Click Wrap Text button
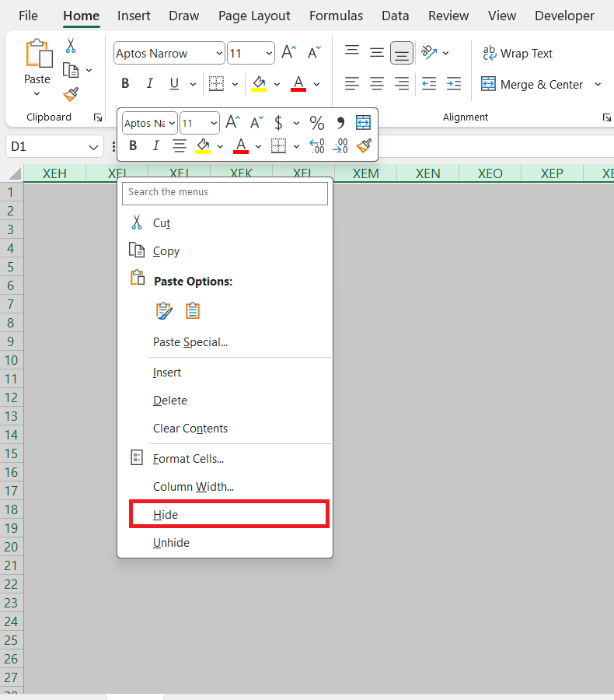 pos(518,53)
